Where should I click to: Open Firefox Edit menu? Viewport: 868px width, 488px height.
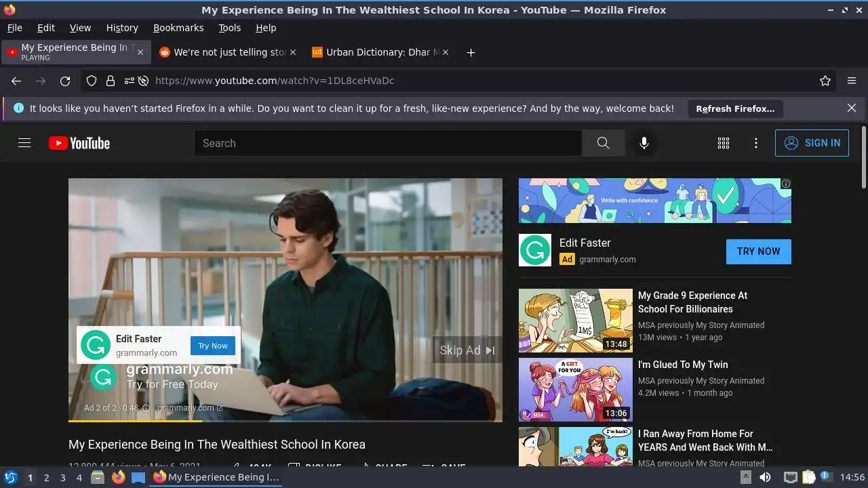(46, 28)
